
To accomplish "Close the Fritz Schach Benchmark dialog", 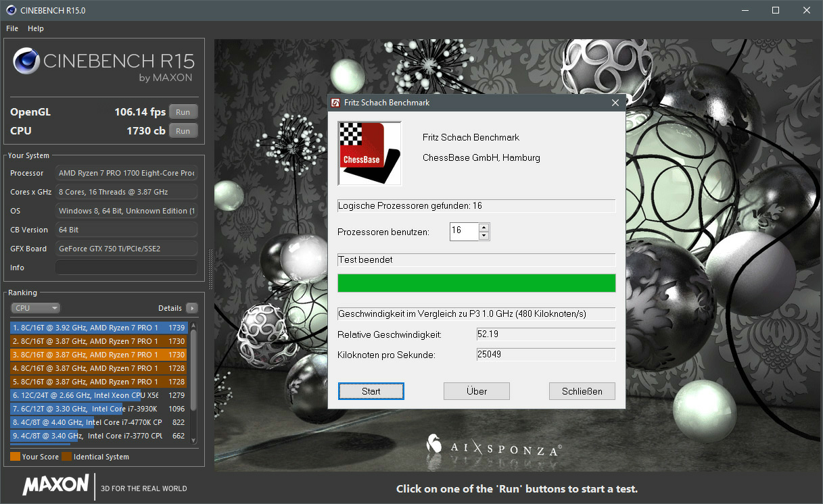I will tap(615, 103).
